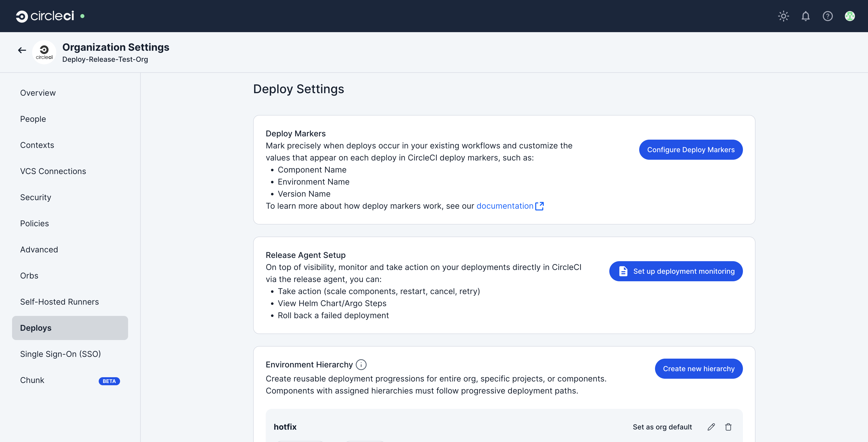Click Configure Deploy Markers
Image resolution: width=868 pixels, height=442 pixels.
point(691,150)
